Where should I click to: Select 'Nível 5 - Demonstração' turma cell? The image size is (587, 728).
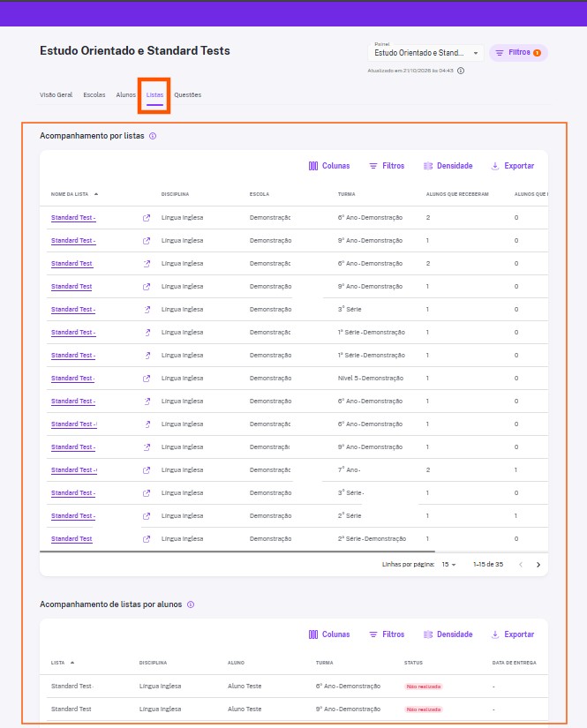pos(371,379)
